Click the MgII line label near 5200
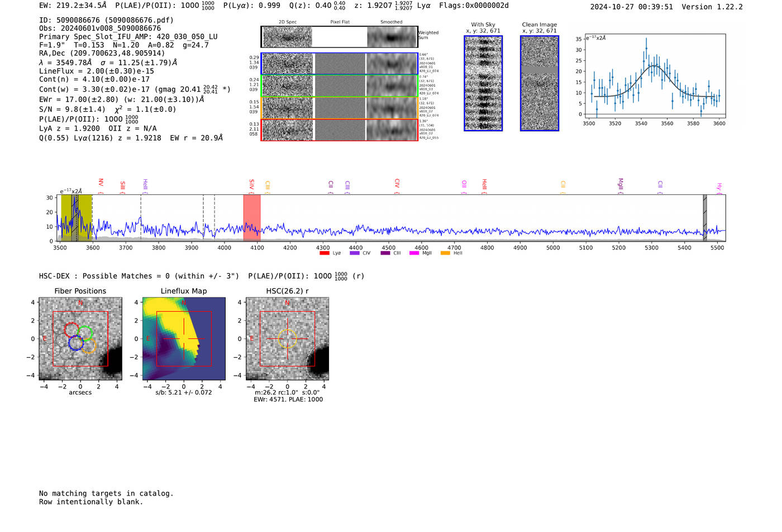The width and height of the screenshot is (782, 532). (x=620, y=185)
